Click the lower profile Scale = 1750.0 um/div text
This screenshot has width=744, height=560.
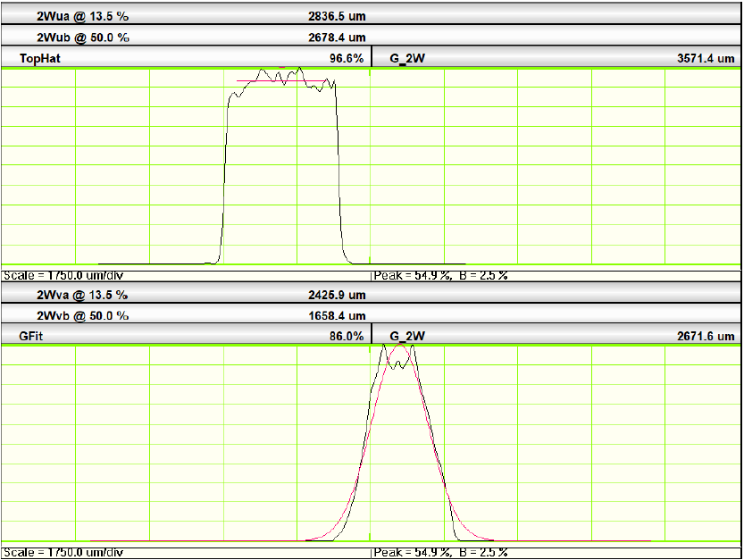(63, 552)
